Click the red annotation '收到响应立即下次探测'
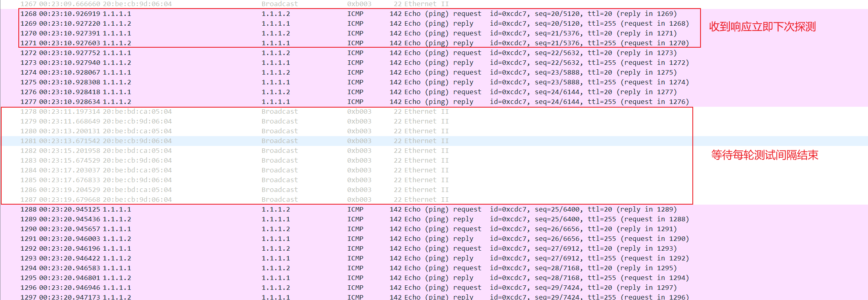This screenshot has width=868, height=300. (762, 27)
